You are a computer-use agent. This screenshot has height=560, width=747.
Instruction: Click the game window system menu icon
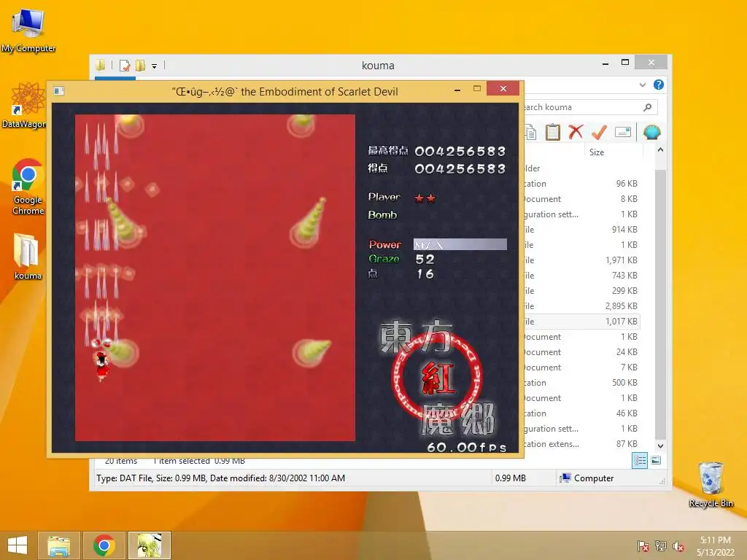coord(59,91)
